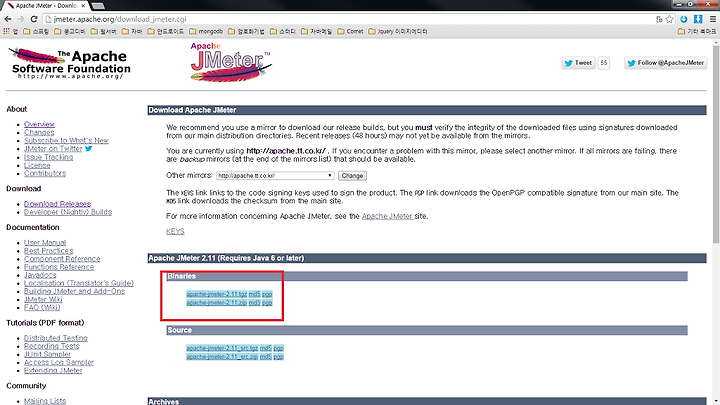The image size is (720, 405).
Task: Open Subscribe to What's New link
Action: [x=66, y=141]
